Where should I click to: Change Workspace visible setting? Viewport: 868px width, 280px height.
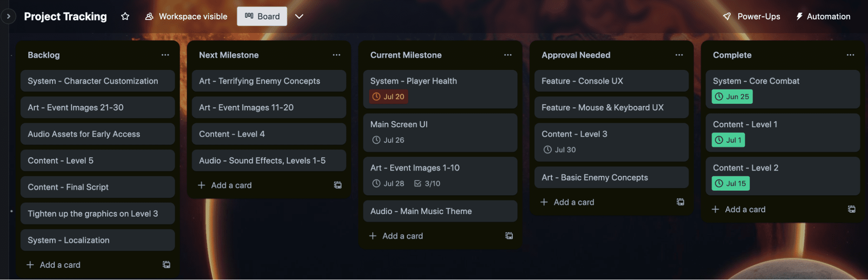click(x=186, y=16)
